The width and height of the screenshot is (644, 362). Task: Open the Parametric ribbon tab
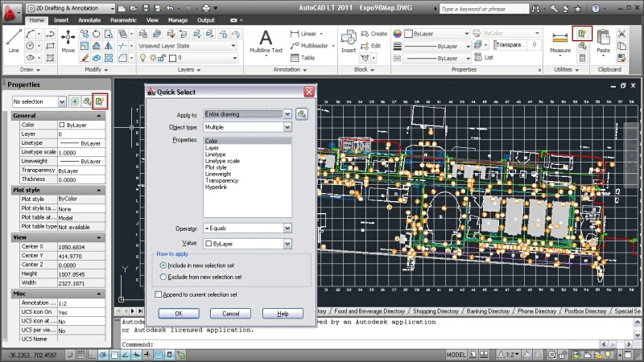123,20
